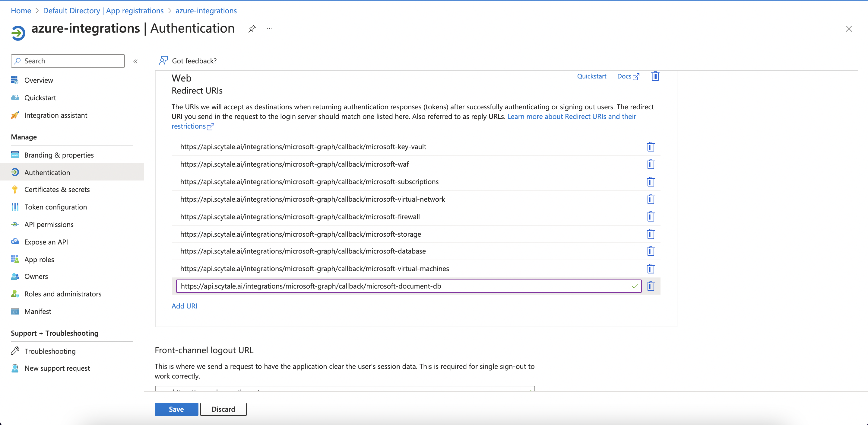The height and width of the screenshot is (425, 868).
Task: Edit the microsoft-document-db URI field
Action: tap(409, 286)
